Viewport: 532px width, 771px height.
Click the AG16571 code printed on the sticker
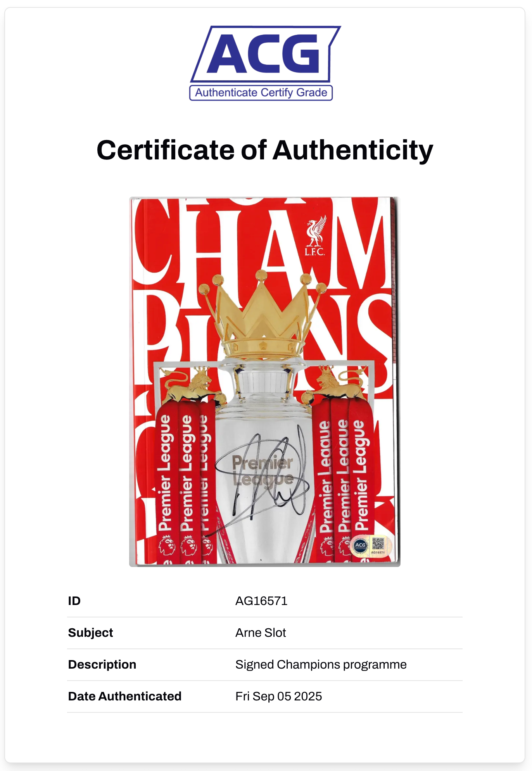(x=378, y=552)
